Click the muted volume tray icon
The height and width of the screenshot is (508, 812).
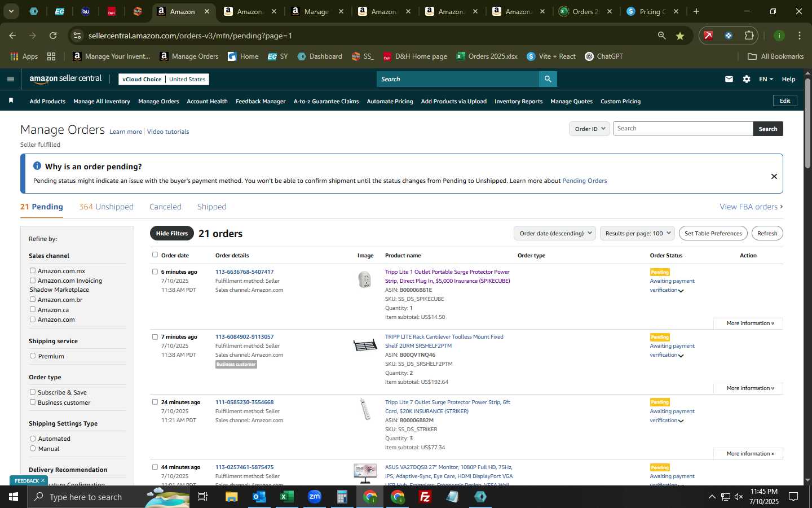coord(739,497)
